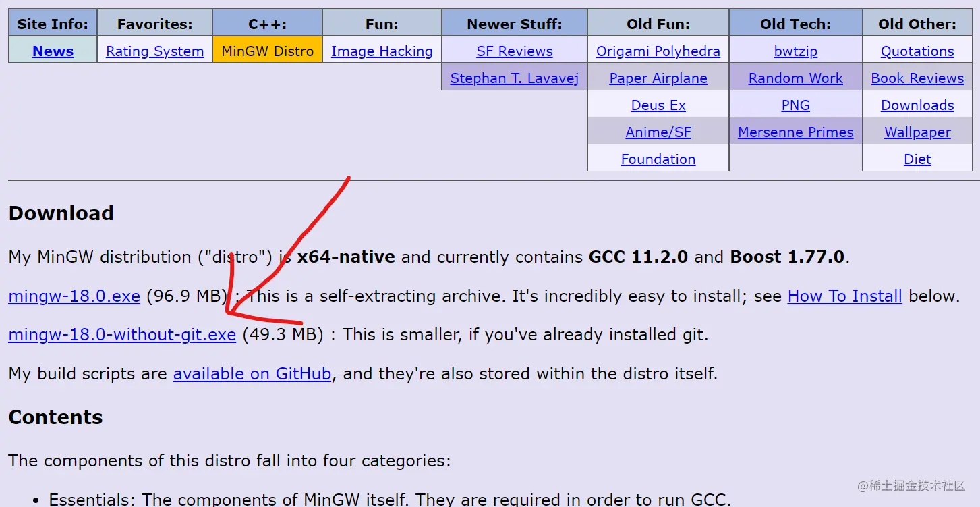This screenshot has width=980, height=507.
Task: Click the Old Other: header cell
Action: tap(917, 24)
